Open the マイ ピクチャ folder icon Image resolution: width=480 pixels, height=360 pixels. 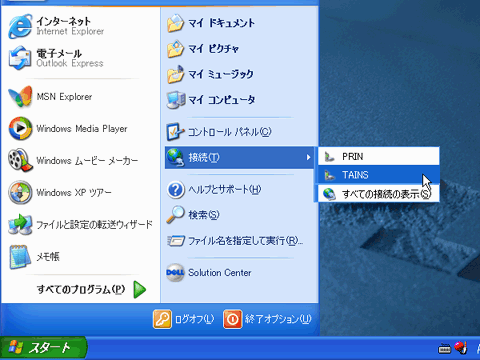tap(176, 49)
